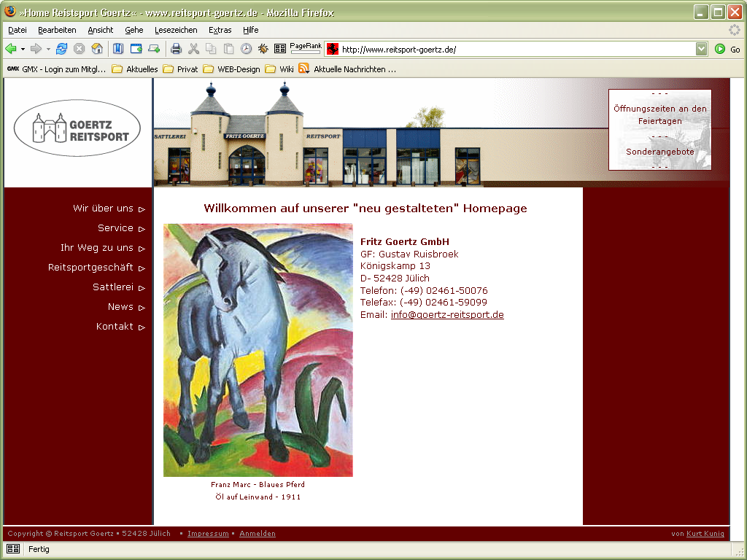Open the address bar URL dropdown
747x560 pixels.
tap(701, 49)
